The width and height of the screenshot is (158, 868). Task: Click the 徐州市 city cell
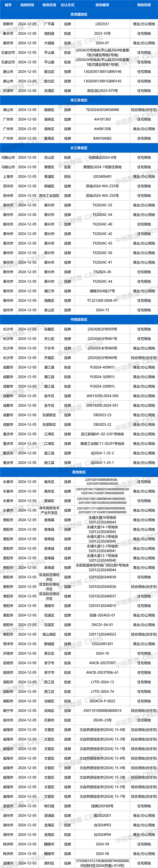(x=8, y=310)
